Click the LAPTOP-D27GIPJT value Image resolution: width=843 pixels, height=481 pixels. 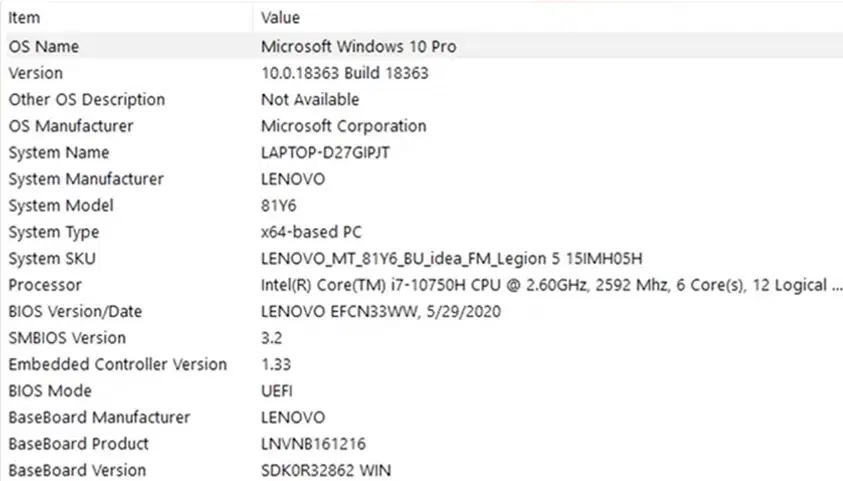[325, 153]
